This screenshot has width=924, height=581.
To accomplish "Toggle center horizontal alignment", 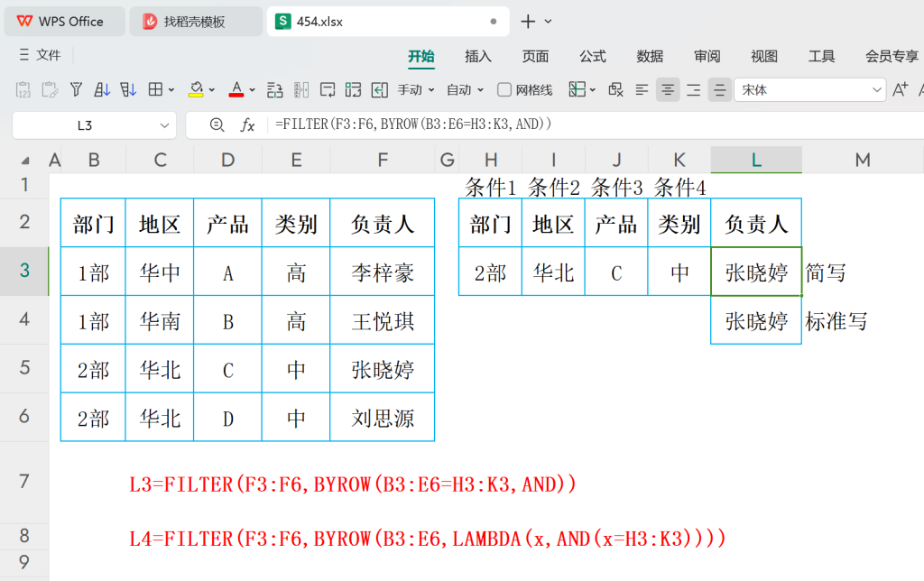I will [668, 89].
